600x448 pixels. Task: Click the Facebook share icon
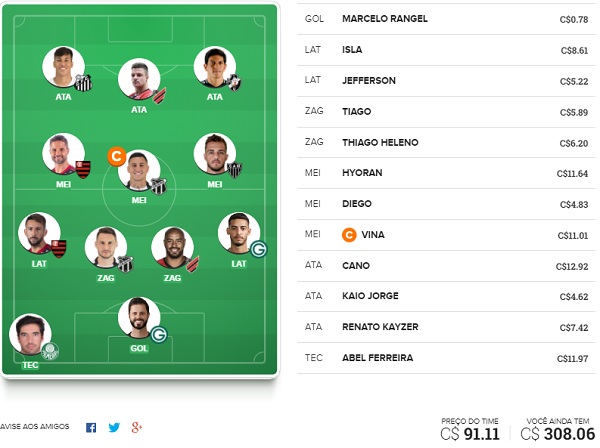click(91, 427)
